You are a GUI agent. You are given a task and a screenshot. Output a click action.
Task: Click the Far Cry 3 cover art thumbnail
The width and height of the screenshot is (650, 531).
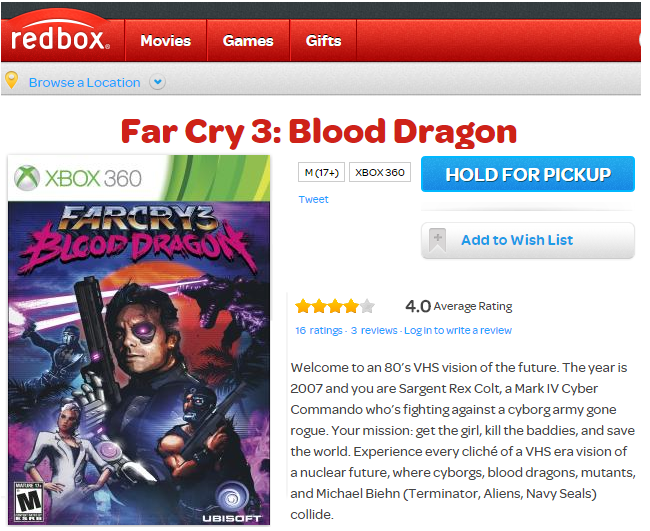point(139,340)
